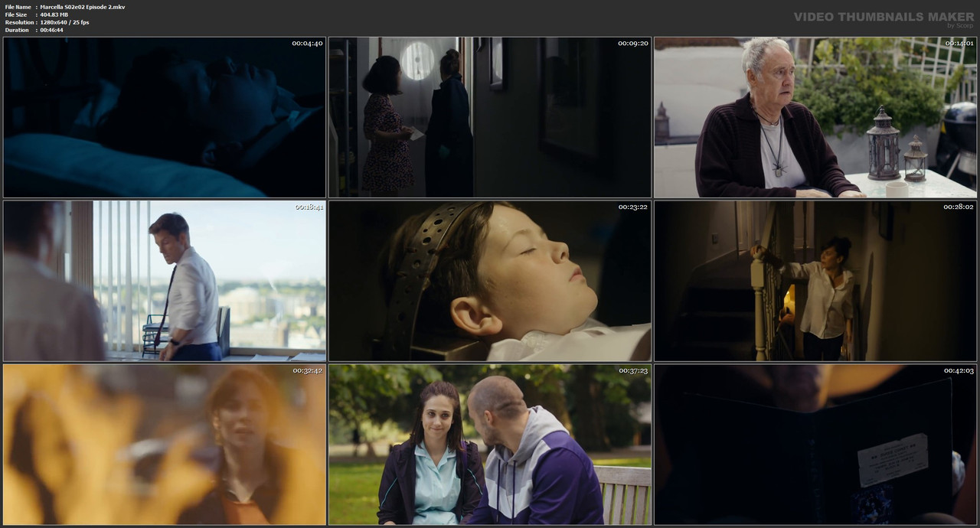Click the 00:28:02 timestamp label

pos(959,207)
